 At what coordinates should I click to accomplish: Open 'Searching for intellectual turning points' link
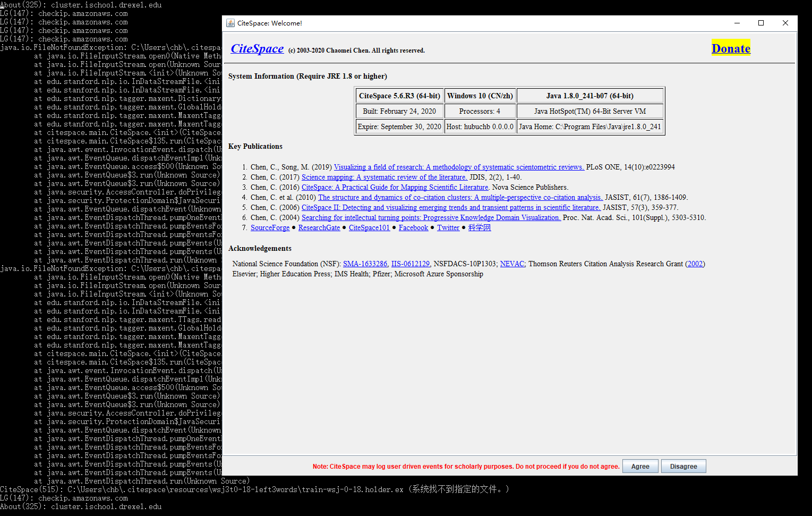pyautogui.click(x=431, y=217)
